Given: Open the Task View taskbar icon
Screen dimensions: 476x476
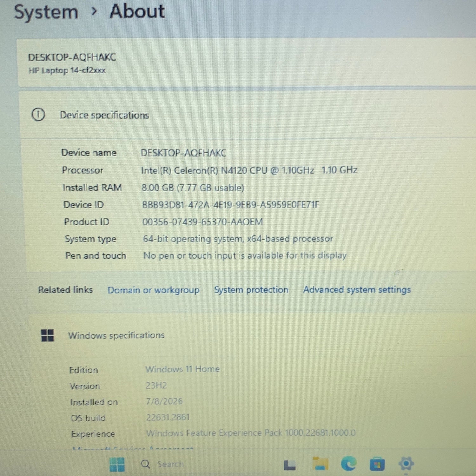Looking at the screenshot, I should [289, 465].
